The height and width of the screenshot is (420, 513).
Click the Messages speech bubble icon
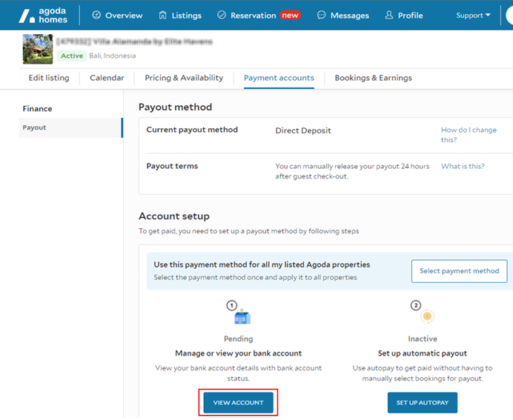[x=321, y=16]
